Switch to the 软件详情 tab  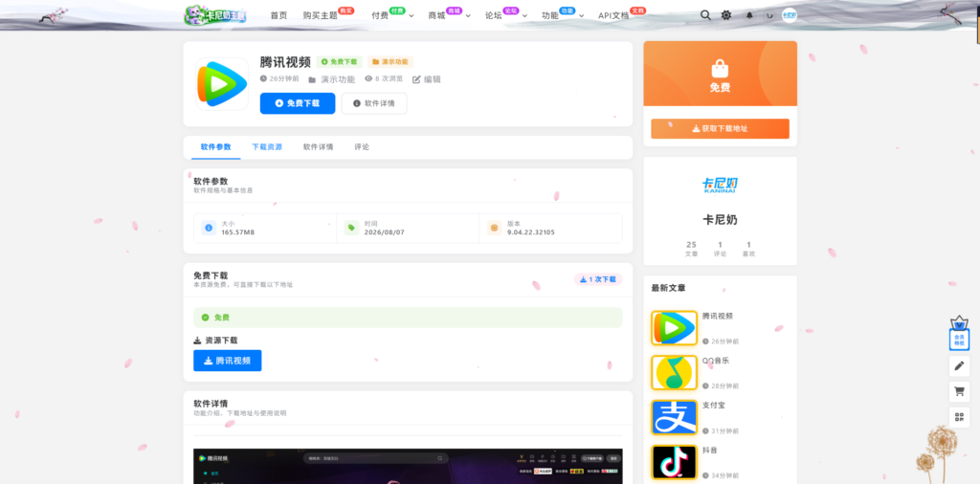318,147
